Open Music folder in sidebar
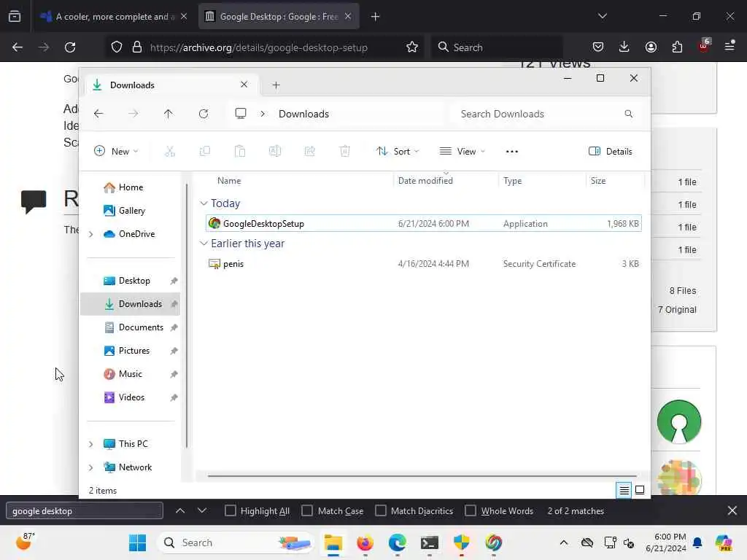 click(130, 374)
